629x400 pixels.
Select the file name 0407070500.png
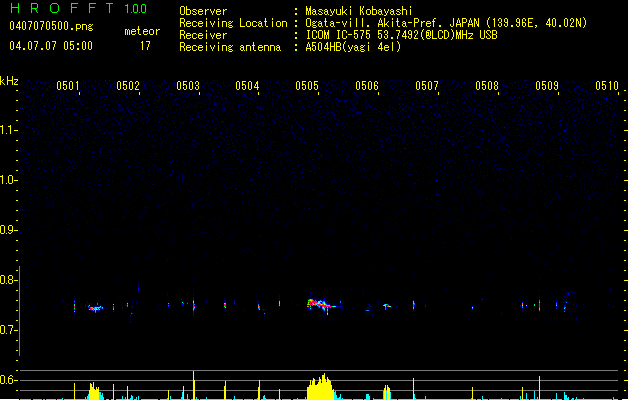coord(51,26)
